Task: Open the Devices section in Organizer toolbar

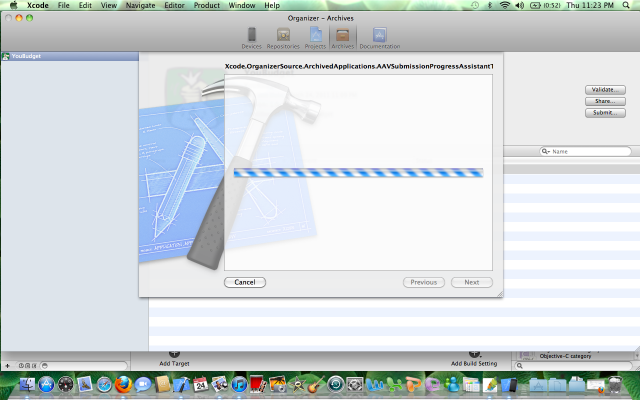Action: coord(251,38)
